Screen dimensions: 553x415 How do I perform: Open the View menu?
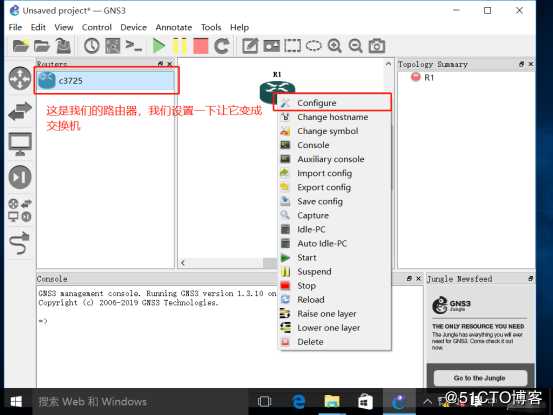64,27
